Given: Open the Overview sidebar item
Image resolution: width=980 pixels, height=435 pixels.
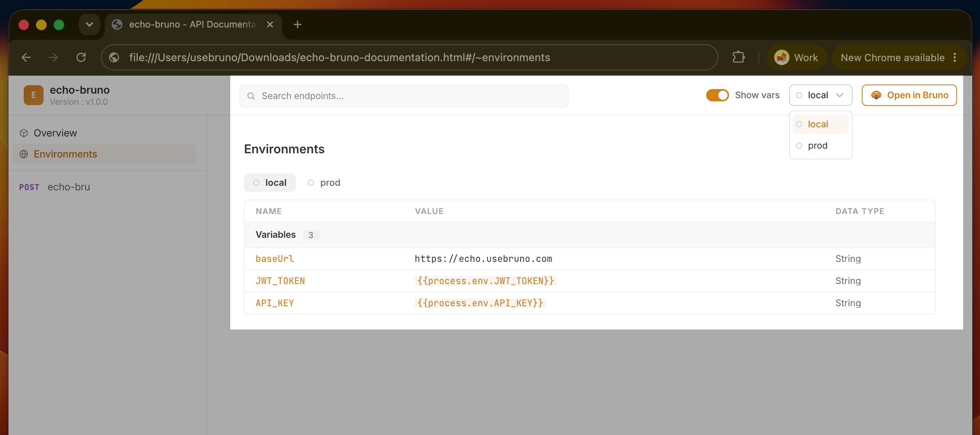Looking at the screenshot, I should pyautogui.click(x=104, y=133).
